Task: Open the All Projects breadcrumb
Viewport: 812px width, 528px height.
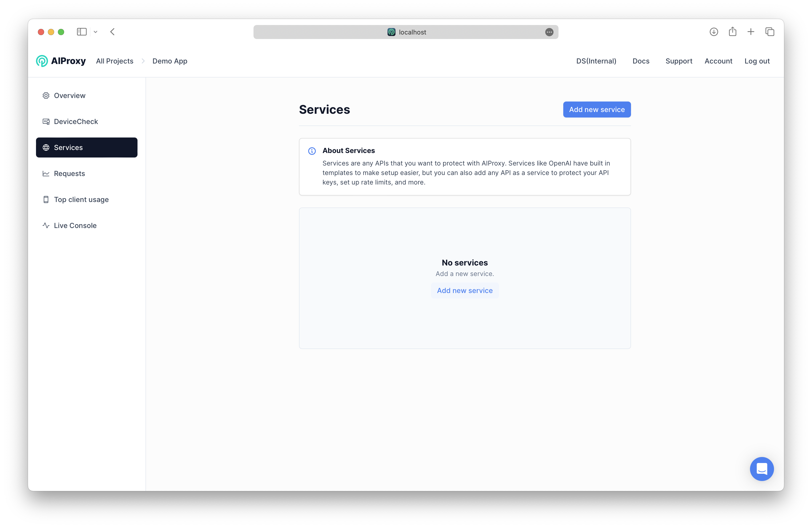Action: 115,61
